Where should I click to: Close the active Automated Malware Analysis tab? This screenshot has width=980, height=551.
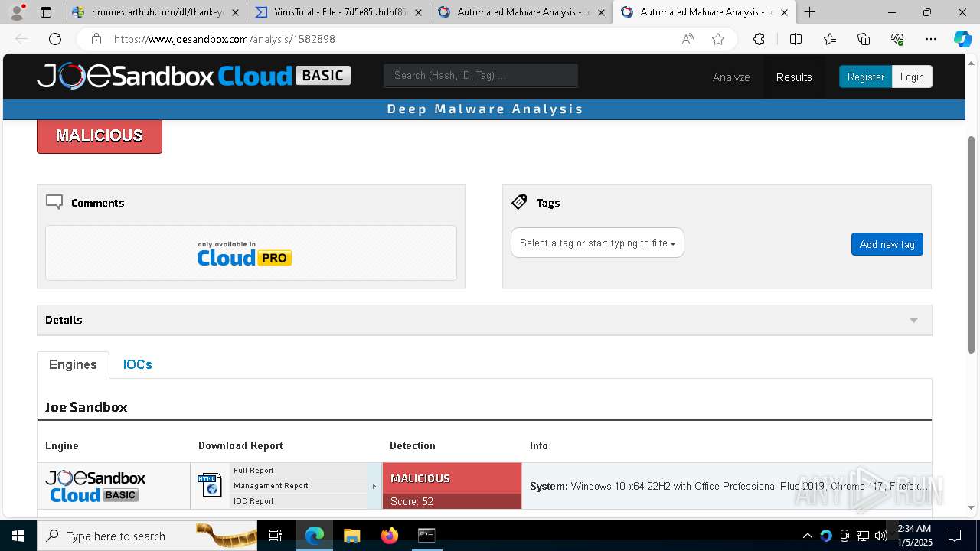tap(784, 12)
